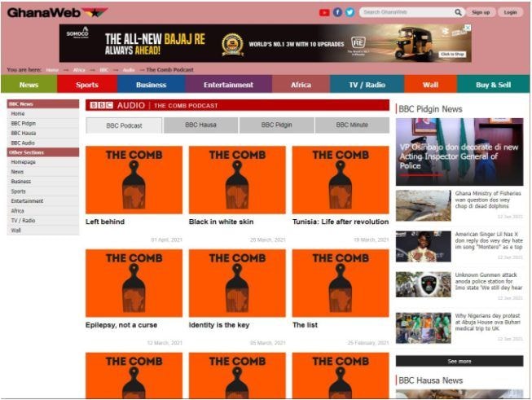Select the BBC Podcast tab

(x=124, y=125)
